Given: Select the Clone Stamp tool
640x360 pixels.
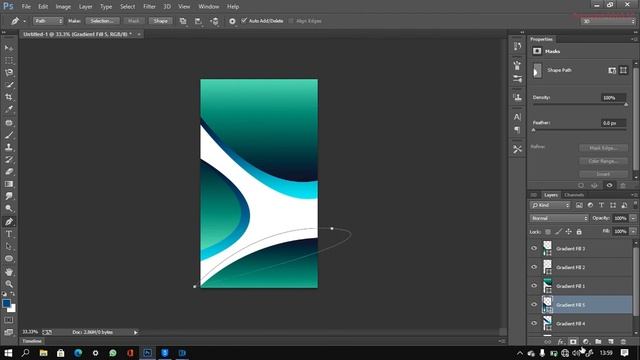Looking at the screenshot, I should click(x=9, y=147).
